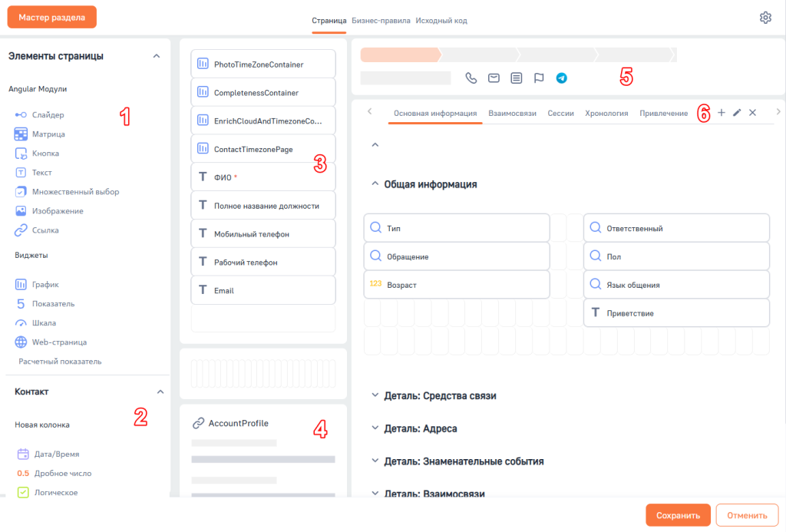Collapse the Элементы страницы panel
Screen dimensions: 786x532
(157, 56)
